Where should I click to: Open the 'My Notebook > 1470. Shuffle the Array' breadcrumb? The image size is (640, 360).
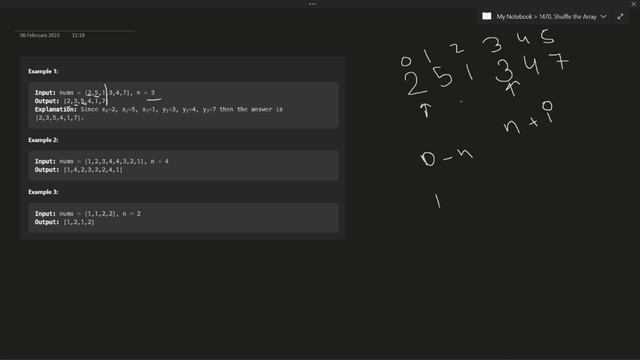pyautogui.click(x=546, y=17)
